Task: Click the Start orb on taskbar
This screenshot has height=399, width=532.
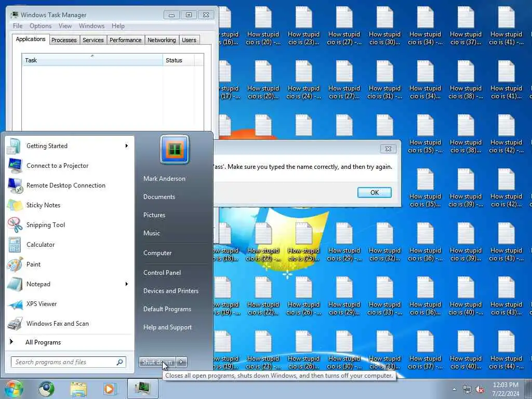Action: [x=14, y=389]
